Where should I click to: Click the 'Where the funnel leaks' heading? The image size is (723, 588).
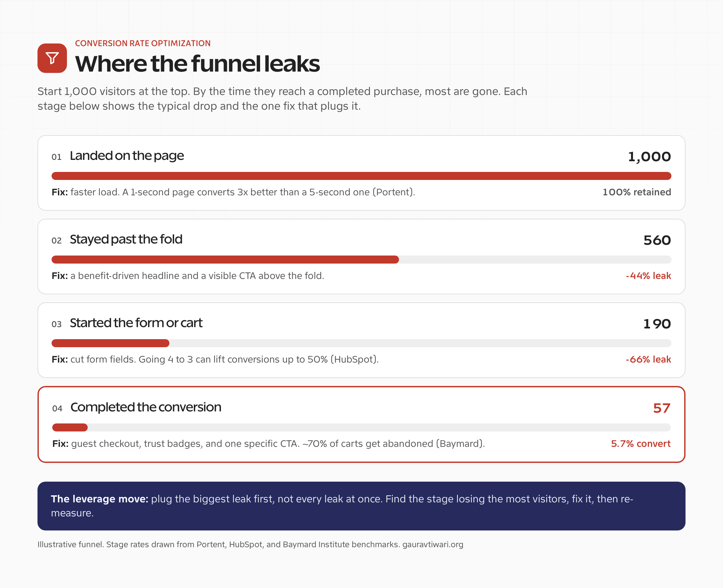point(197,64)
